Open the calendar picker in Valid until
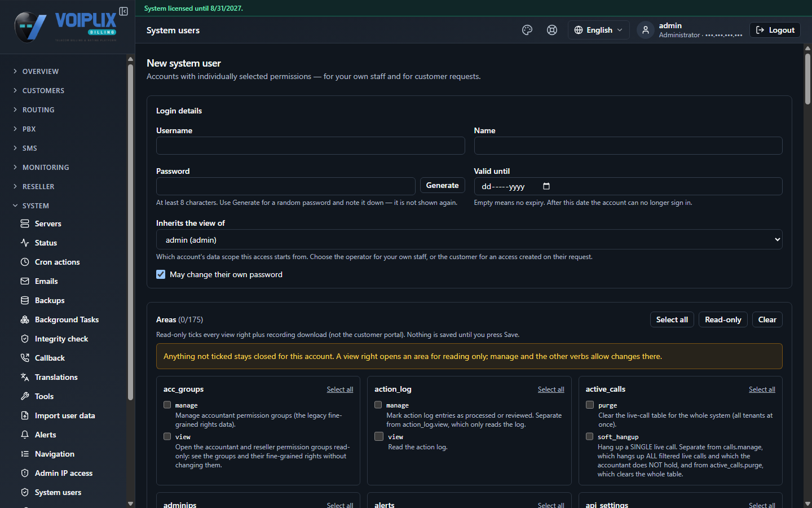The image size is (812, 508). (546, 186)
